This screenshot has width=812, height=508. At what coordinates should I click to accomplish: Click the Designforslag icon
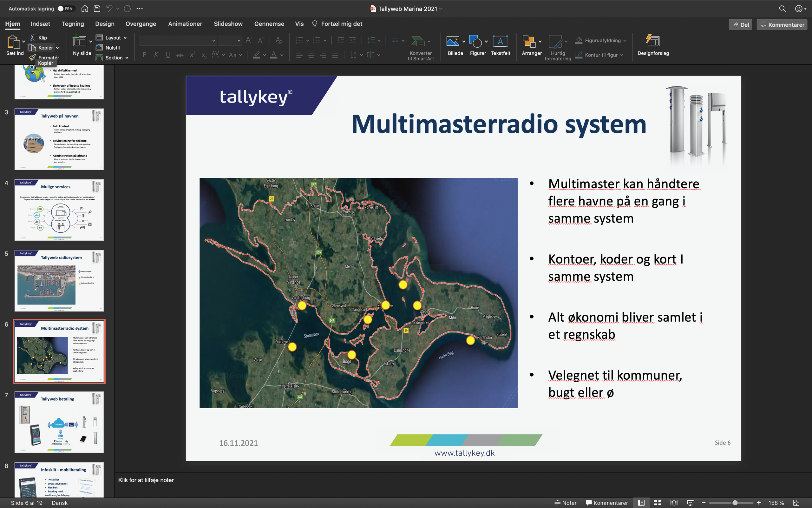(x=653, y=41)
